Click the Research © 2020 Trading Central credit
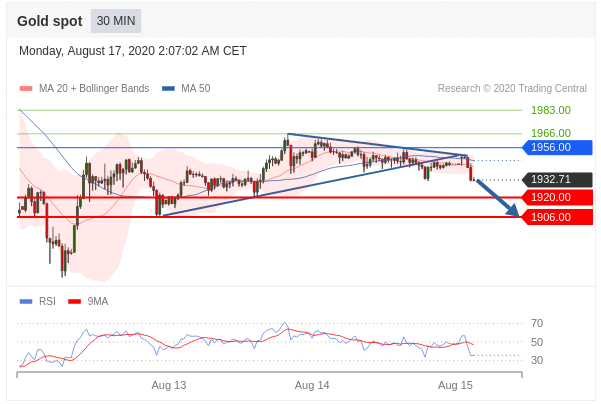601x404 pixels. tap(512, 89)
